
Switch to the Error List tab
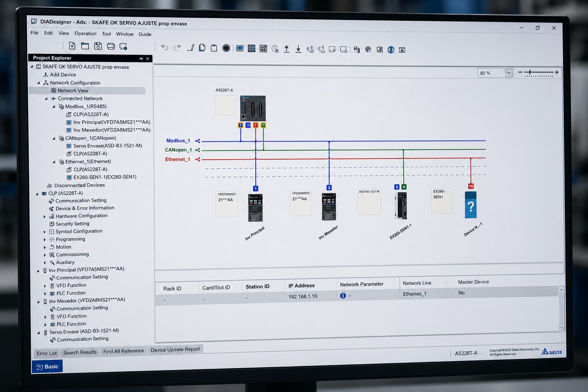click(x=47, y=353)
